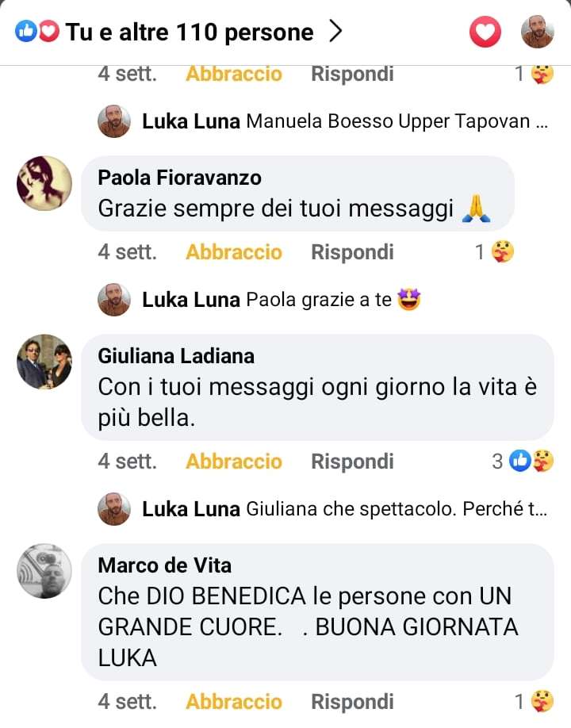View the 3 reactions on Giuliana's comment

(x=523, y=462)
